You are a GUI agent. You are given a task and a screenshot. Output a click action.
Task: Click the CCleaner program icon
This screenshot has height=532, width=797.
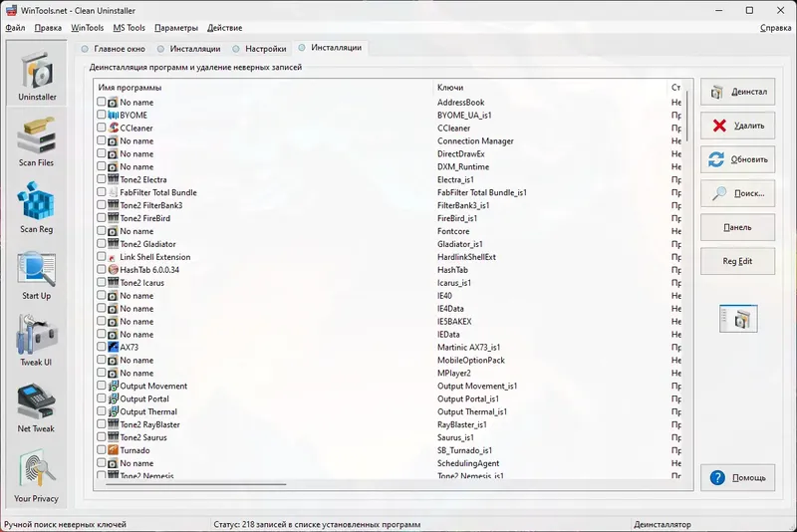point(114,128)
